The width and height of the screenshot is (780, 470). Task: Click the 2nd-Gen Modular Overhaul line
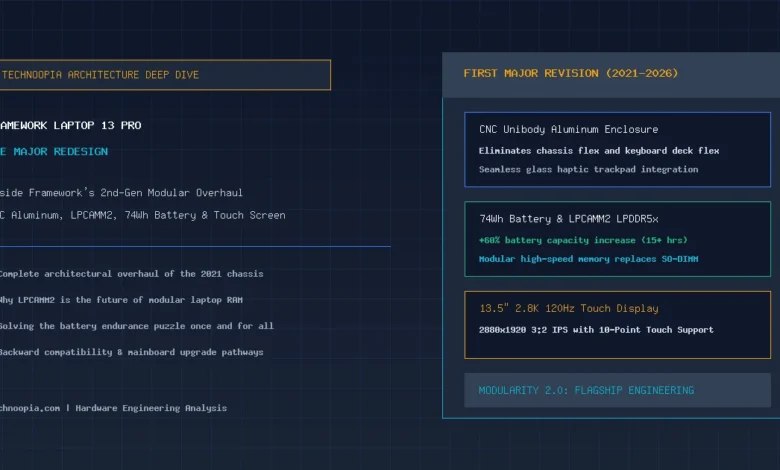[121, 192]
